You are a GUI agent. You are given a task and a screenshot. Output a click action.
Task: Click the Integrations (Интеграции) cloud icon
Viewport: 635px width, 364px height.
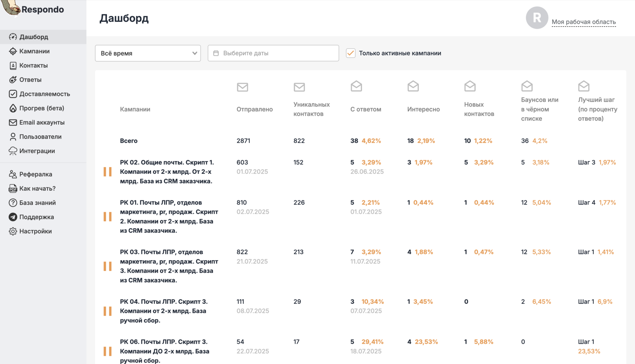13,151
